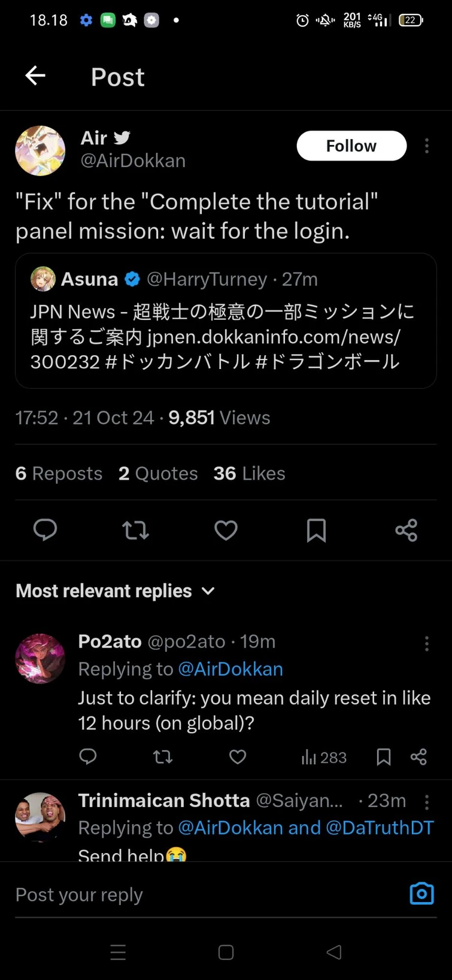Viewport: 452px width, 980px height.
Task: Like Po2ato's reply
Action: tap(238, 757)
